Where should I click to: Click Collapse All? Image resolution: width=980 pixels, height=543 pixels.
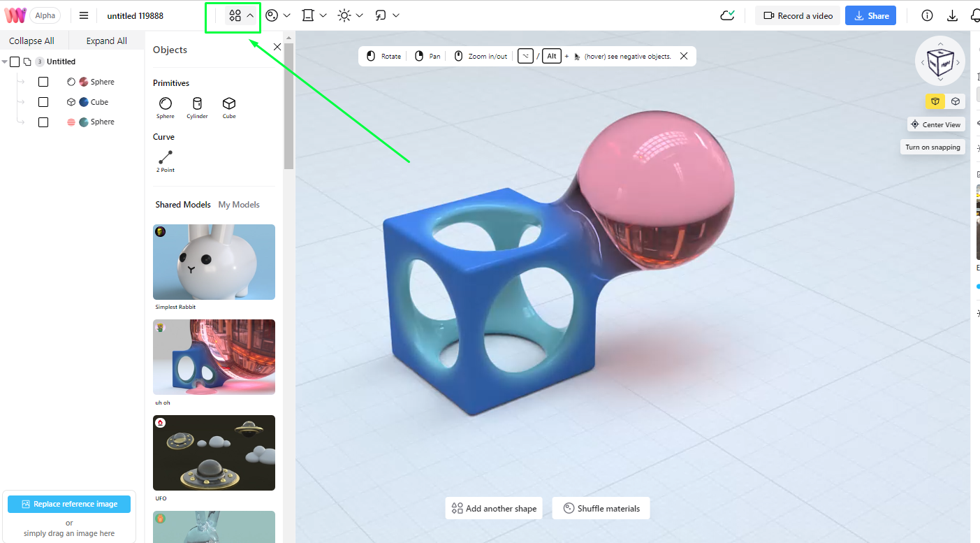[x=31, y=41]
